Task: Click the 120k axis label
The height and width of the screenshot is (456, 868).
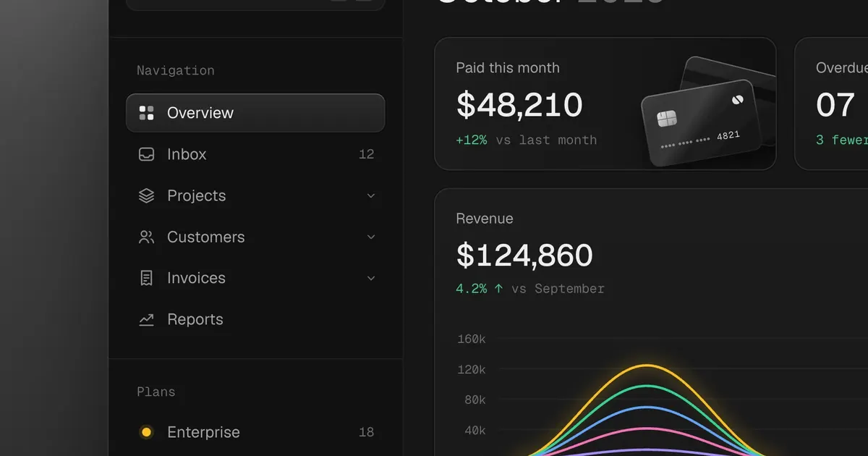Action: pos(472,369)
